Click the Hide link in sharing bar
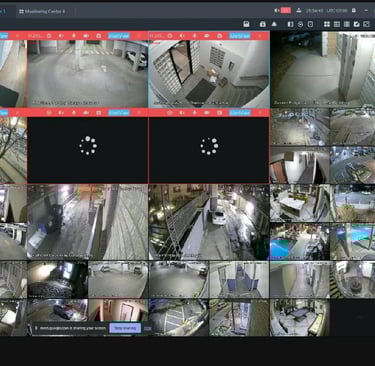375x366 pixels. [x=148, y=328]
